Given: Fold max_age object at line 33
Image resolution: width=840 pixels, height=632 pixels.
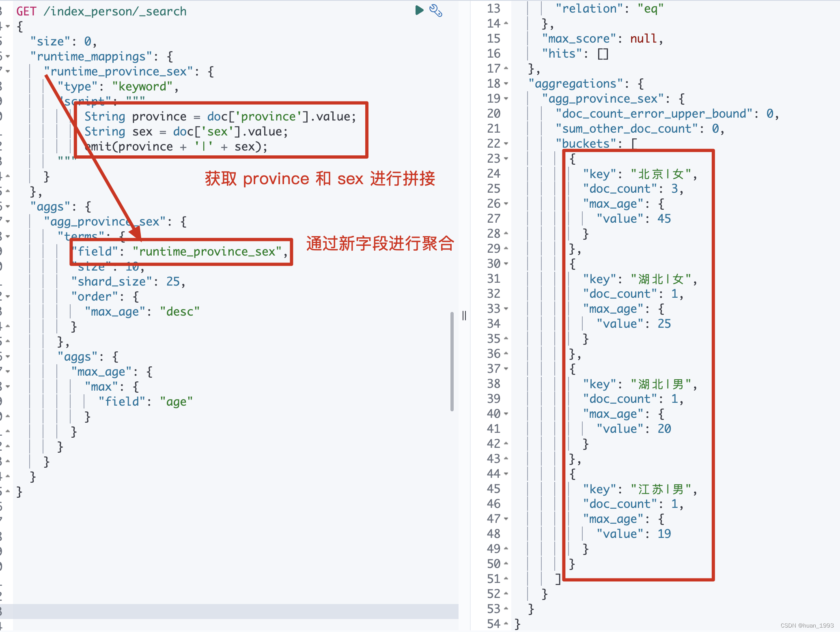Looking at the screenshot, I should 506,309.
